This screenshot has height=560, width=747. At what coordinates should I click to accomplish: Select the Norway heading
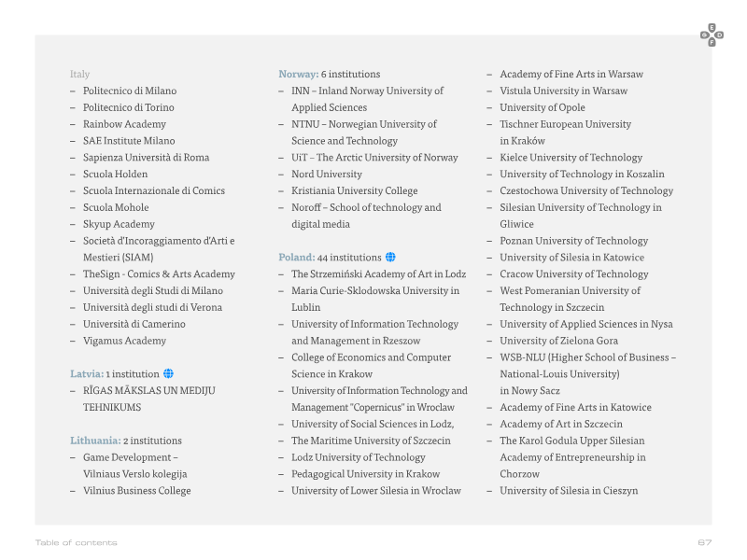pyautogui.click(x=299, y=74)
